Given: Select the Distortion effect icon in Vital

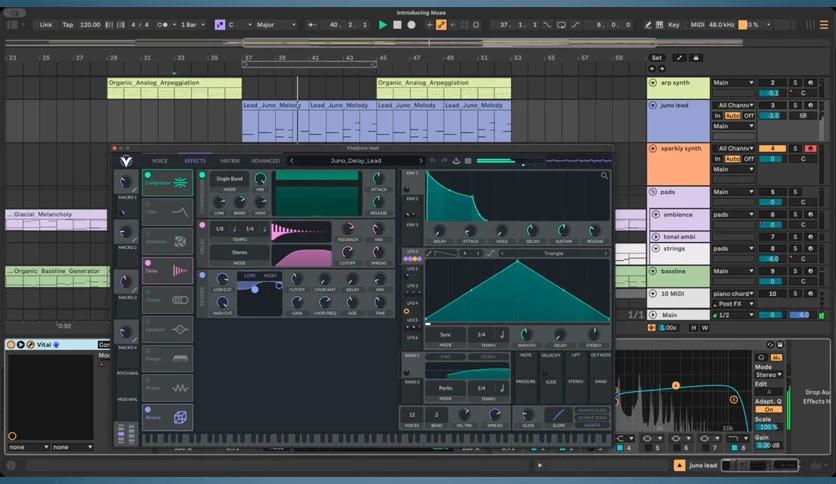Looking at the screenshot, I should [x=180, y=241].
